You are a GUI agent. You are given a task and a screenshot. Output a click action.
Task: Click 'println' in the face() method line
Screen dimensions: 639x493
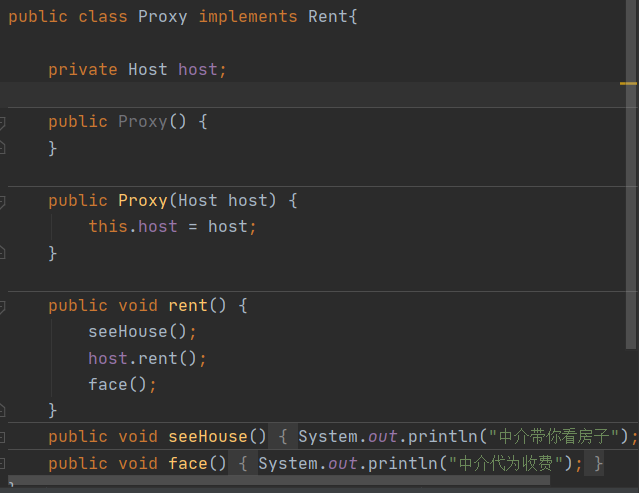[402, 464]
